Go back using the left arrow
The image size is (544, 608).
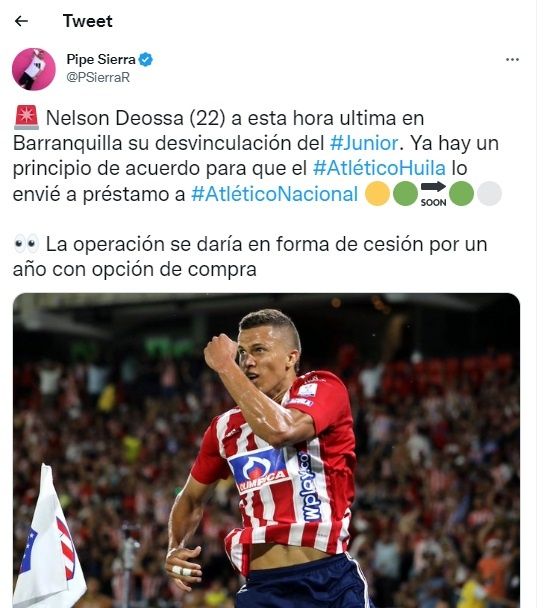(21, 21)
